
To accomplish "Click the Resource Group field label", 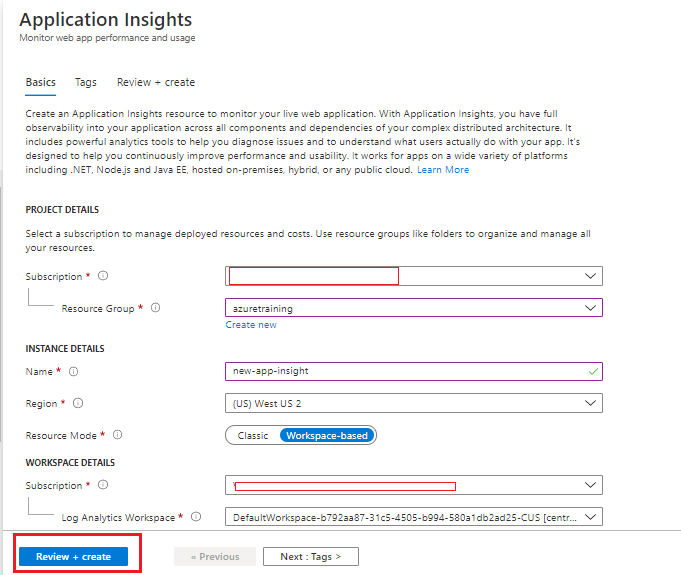I will [98, 308].
